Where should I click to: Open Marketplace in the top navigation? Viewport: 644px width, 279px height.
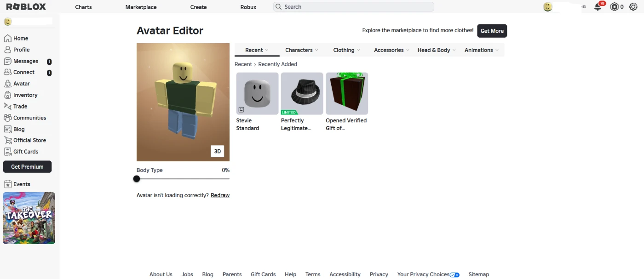tap(141, 7)
